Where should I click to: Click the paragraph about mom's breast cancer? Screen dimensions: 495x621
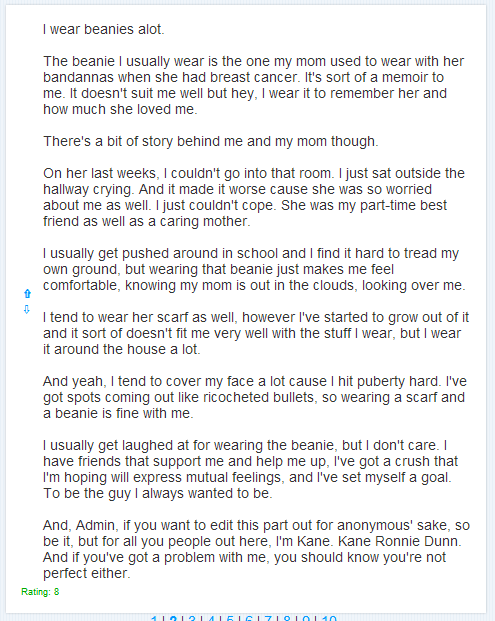click(253, 85)
